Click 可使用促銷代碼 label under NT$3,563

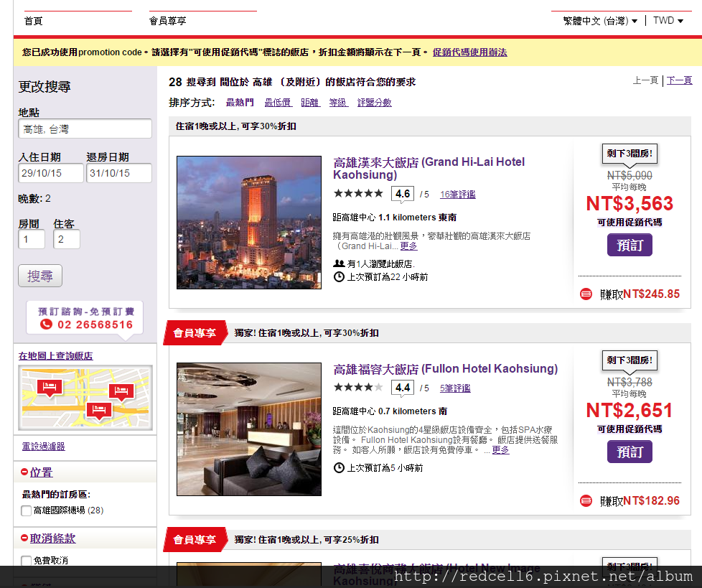[630, 223]
